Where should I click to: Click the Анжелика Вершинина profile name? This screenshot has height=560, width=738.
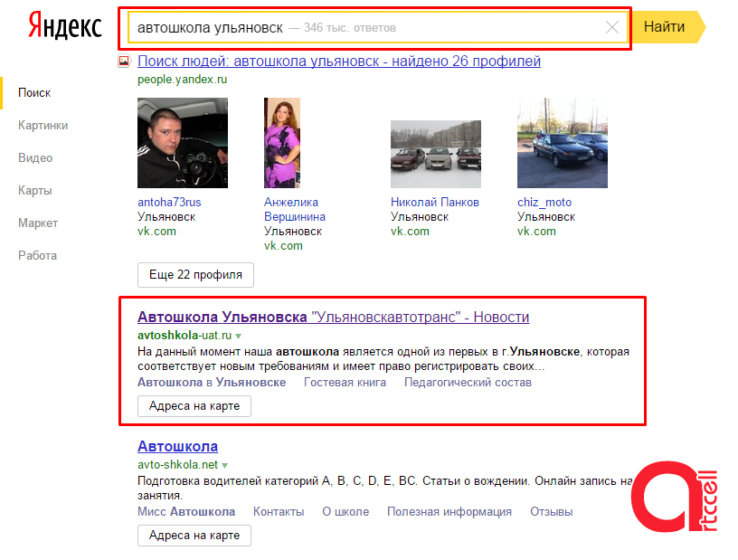click(295, 210)
